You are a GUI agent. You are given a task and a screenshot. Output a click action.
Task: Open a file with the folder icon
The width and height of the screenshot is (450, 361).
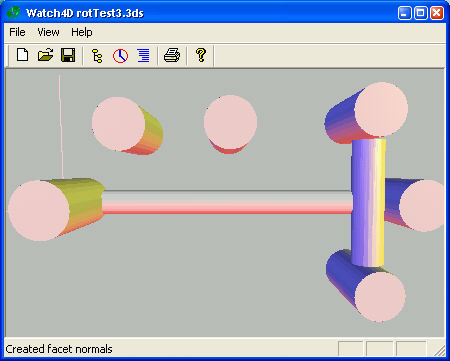coord(45,55)
